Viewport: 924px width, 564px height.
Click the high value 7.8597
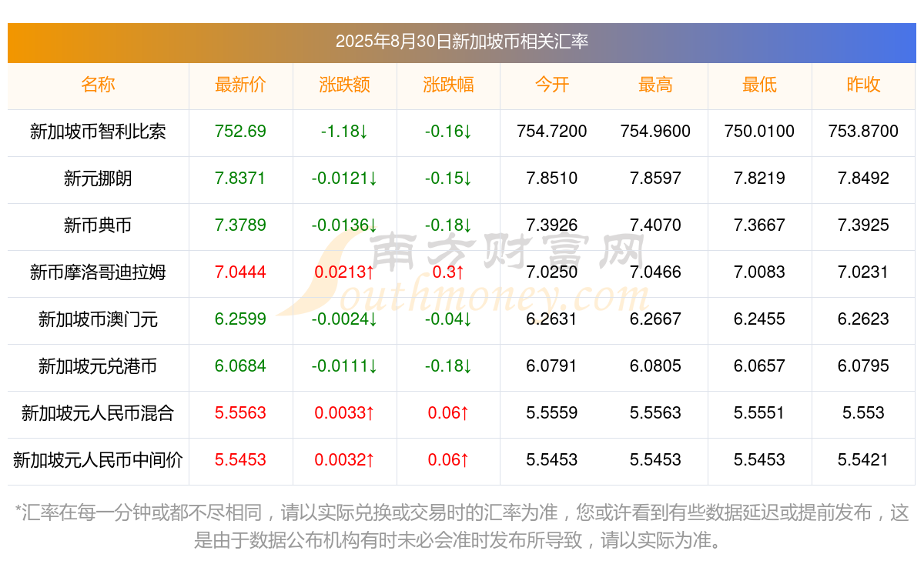point(655,179)
